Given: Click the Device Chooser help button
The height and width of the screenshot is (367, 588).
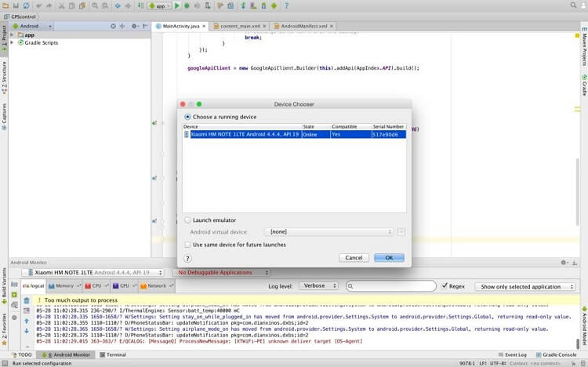Looking at the screenshot, I should click(x=188, y=258).
